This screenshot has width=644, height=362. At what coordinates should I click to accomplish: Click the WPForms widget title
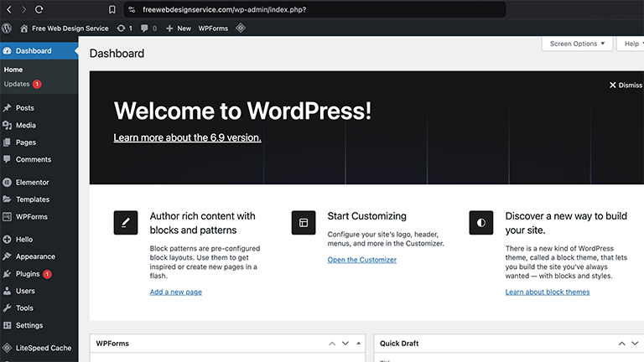[112, 344]
